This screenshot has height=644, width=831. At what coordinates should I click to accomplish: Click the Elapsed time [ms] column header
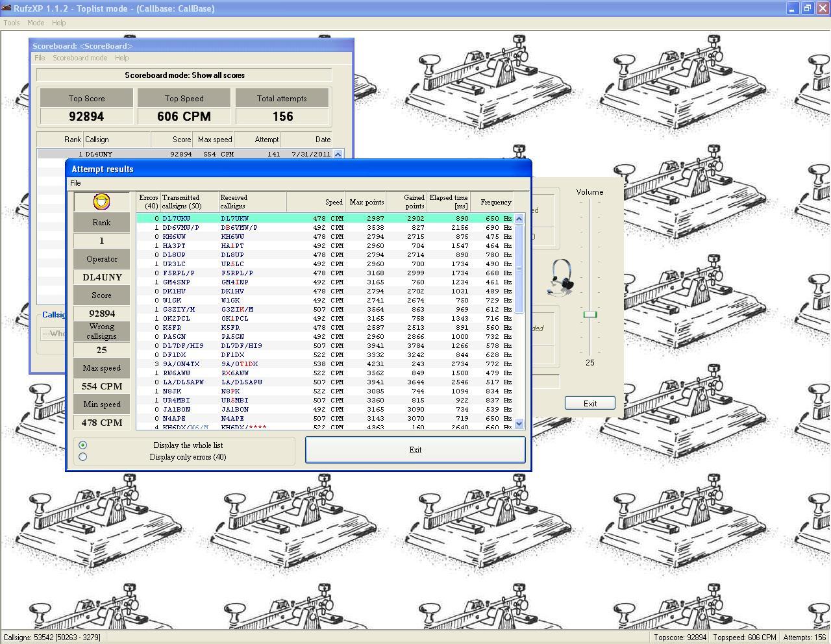(449, 202)
